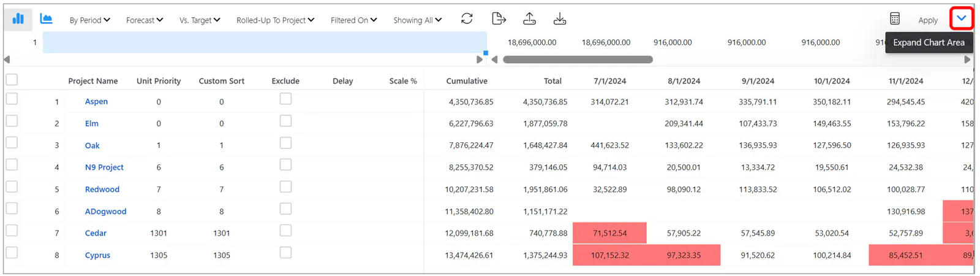This screenshot has width=980, height=276.
Task: Open the Oak project link
Action: [92, 146]
